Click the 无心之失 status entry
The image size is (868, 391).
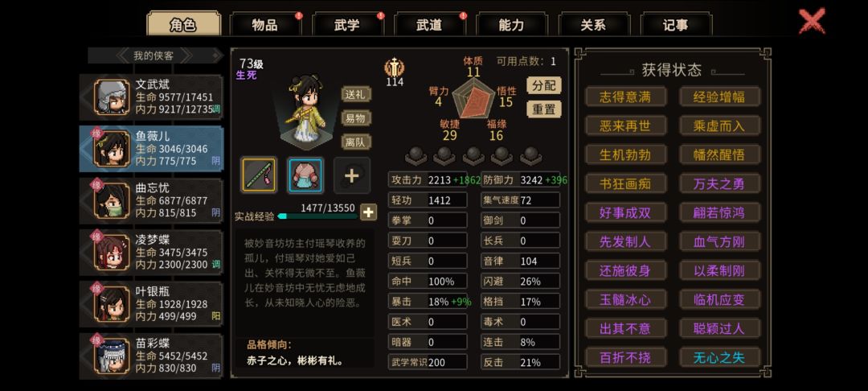click(719, 358)
